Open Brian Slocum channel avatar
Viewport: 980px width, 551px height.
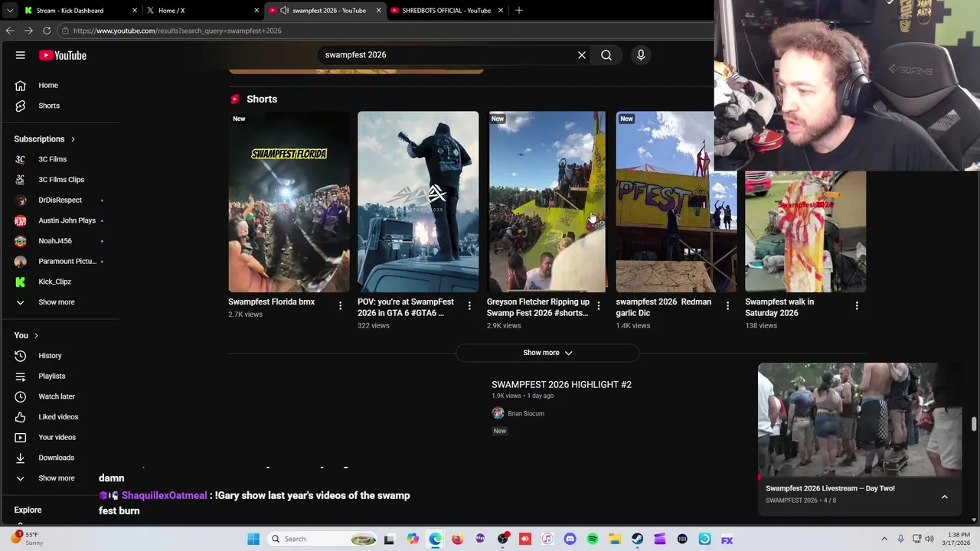coord(498,413)
